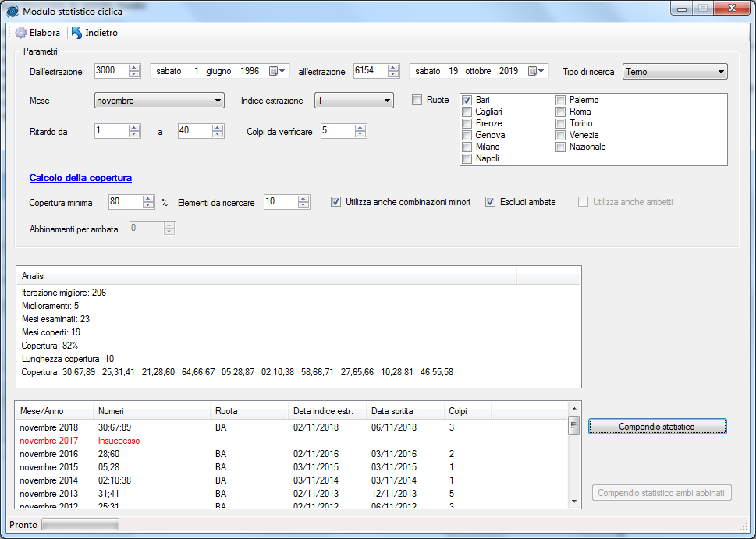Click the Dall'estrazione field showing 3000
Screen dimensions: 756x539
coord(112,71)
